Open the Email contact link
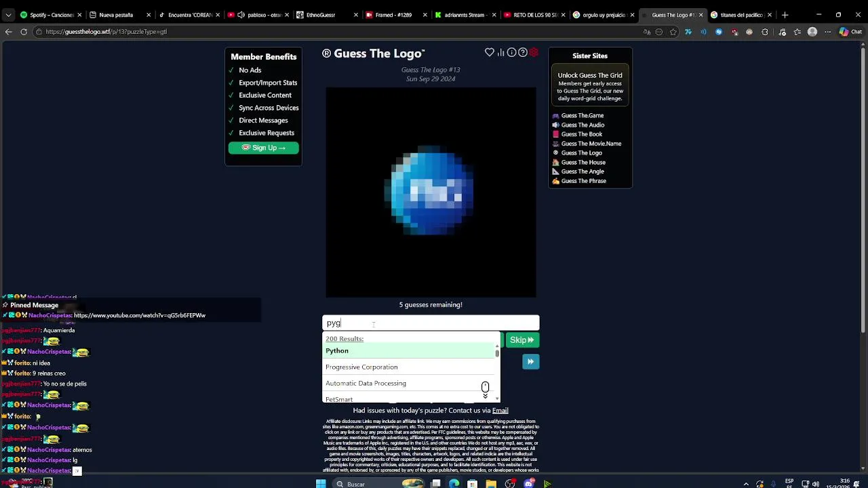Image resolution: width=868 pixels, height=488 pixels. point(500,411)
